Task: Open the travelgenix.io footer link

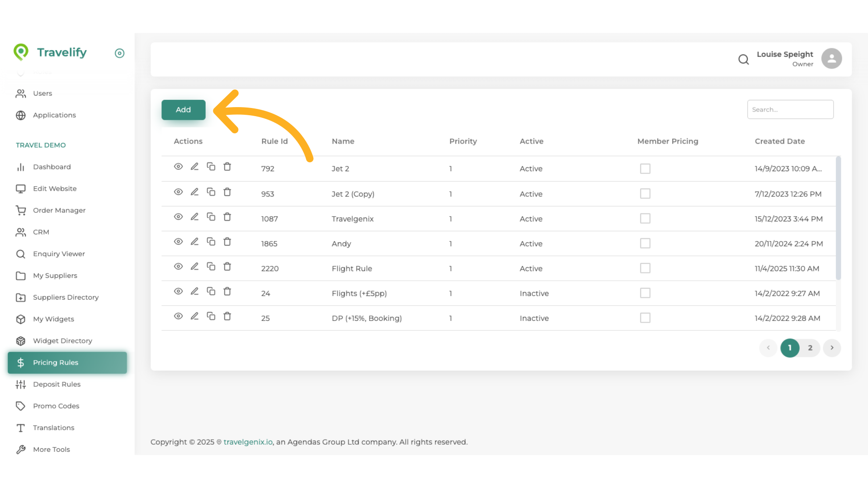Action: click(248, 442)
